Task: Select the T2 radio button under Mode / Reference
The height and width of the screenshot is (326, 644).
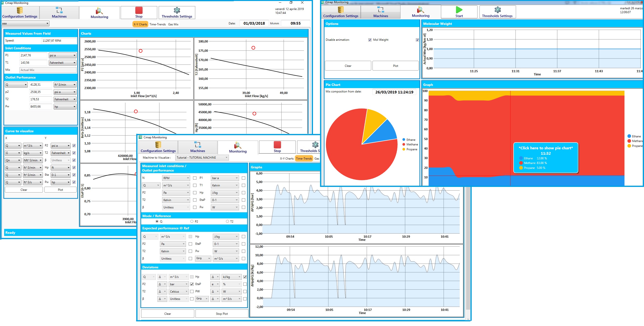Action: (x=227, y=221)
